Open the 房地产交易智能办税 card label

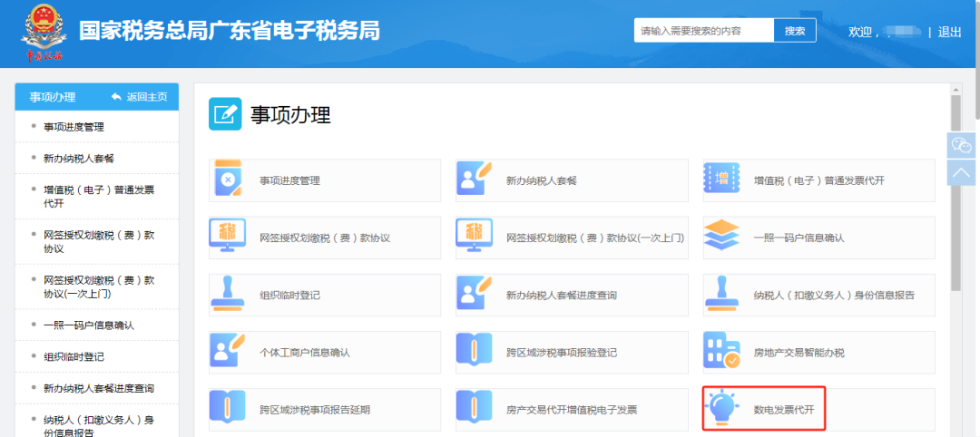pyautogui.click(x=799, y=354)
